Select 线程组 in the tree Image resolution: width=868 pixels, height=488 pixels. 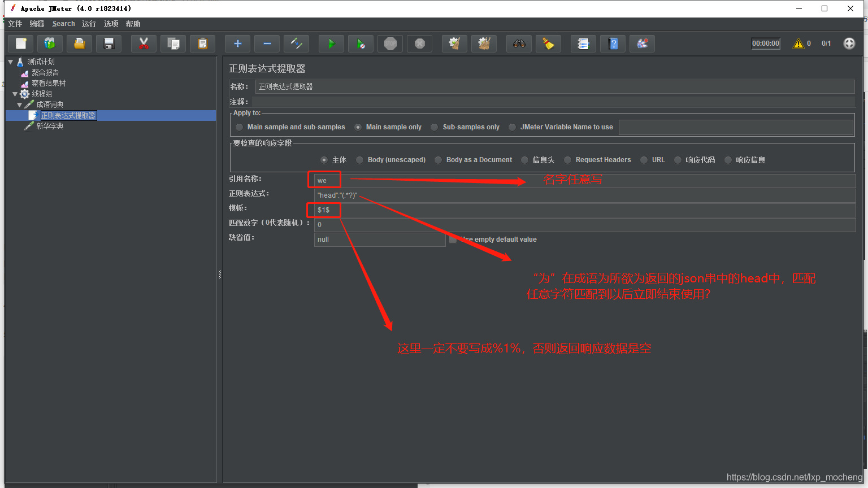point(42,94)
